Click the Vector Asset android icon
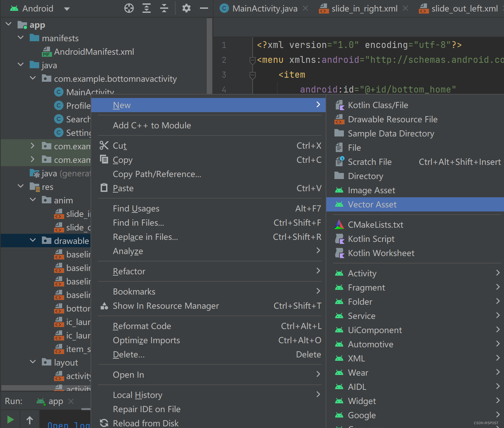504x428 pixels. [x=339, y=204]
